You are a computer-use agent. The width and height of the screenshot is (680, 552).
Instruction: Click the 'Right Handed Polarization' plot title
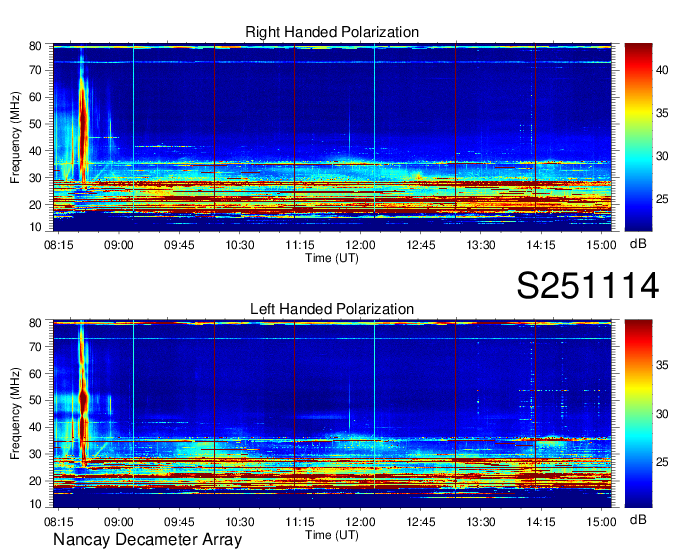pos(332,33)
